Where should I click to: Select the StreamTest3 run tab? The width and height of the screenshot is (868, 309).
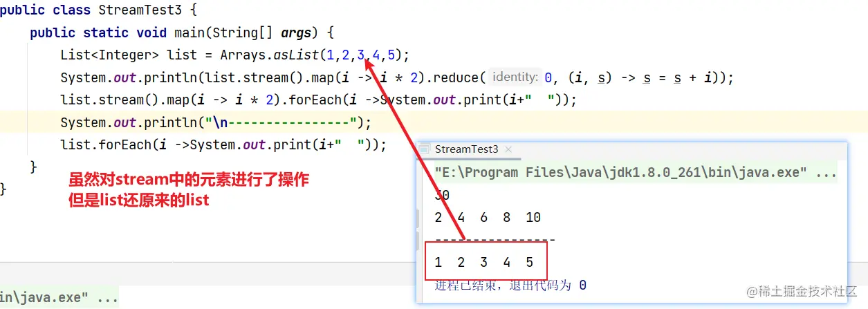[x=465, y=149]
